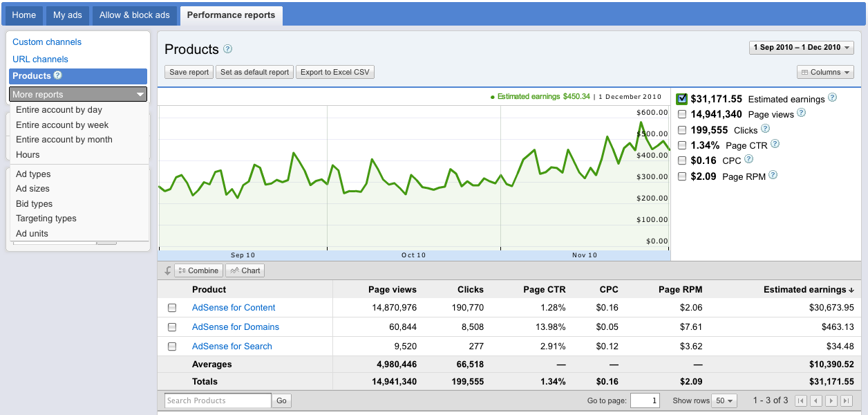The width and height of the screenshot is (868, 415).
Task: Go to previous page pagination icon
Action: (816, 400)
